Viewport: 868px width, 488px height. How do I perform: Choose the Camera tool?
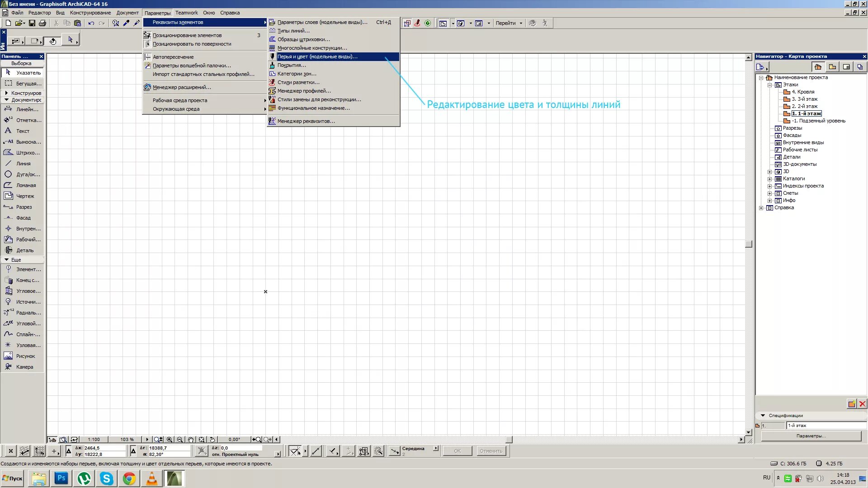coord(24,367)
